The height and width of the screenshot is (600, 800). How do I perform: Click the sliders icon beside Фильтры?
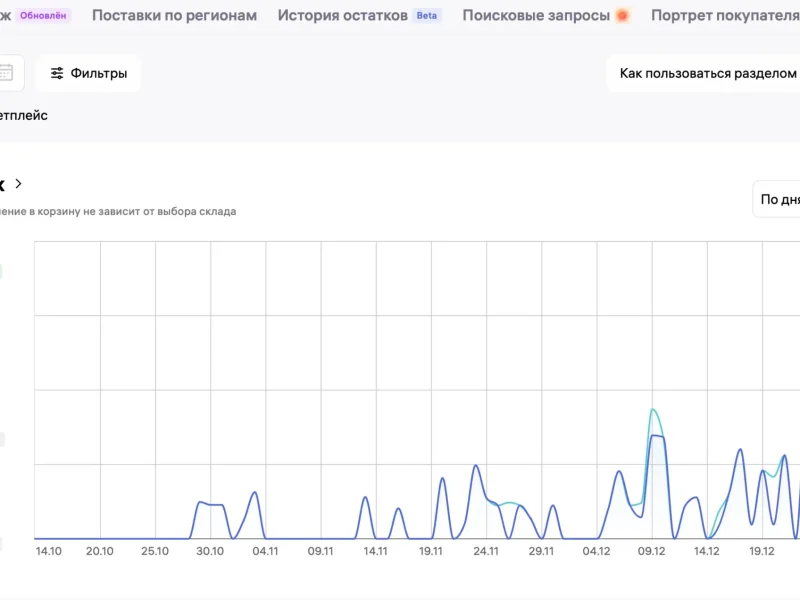[57, 73]
